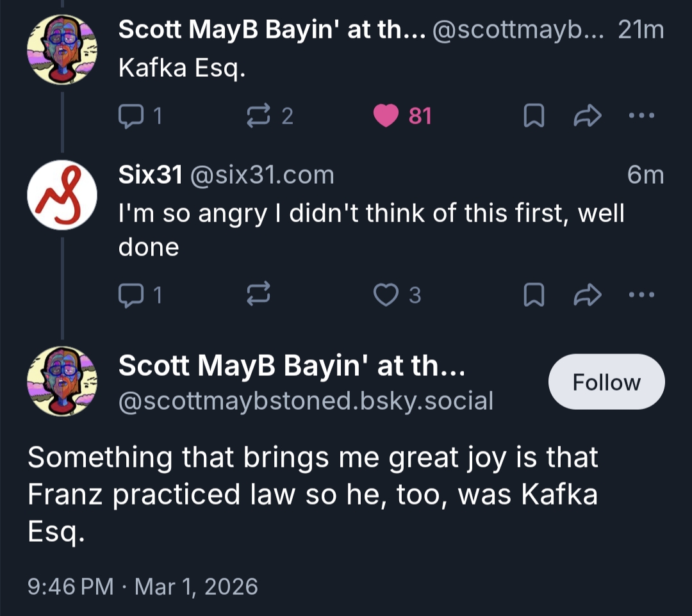The image size is (692, 616).
Task: Open Scott MayB's avatar on main post
Action: tap(62, 381)
